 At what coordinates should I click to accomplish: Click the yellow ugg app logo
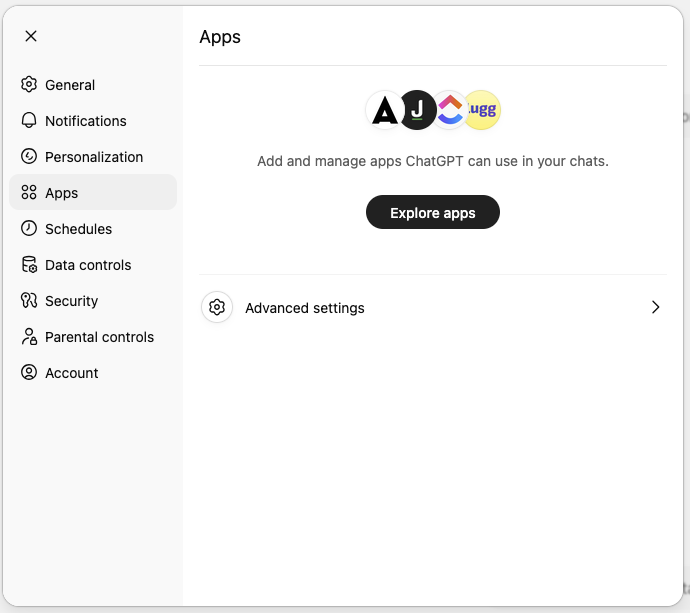coord(483,110)
